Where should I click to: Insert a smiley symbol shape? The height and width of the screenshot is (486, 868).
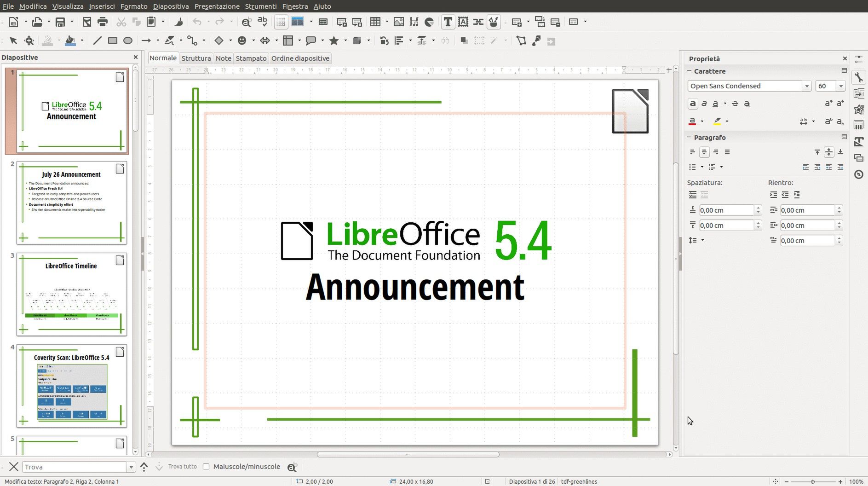tap(242, 41)
